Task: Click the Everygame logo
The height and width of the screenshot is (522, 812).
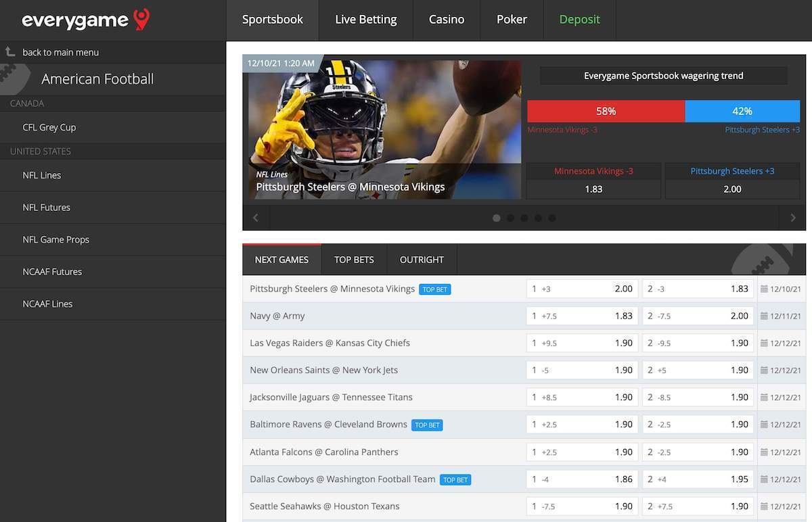Action: pyautogui.click(x=85, y=20)
